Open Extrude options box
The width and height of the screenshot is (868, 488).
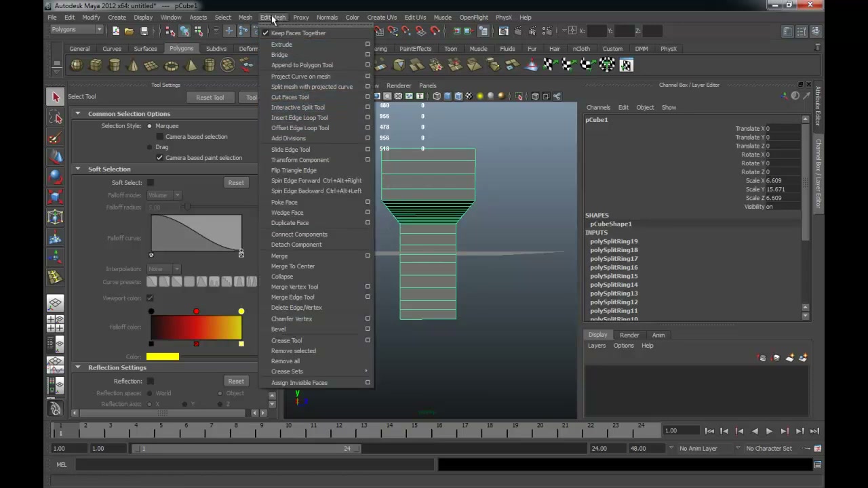(x=368, y=45)
